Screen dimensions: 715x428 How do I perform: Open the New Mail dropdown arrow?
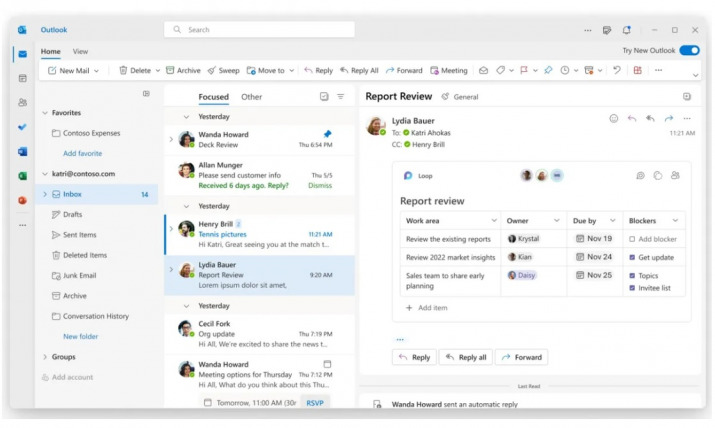96,71
